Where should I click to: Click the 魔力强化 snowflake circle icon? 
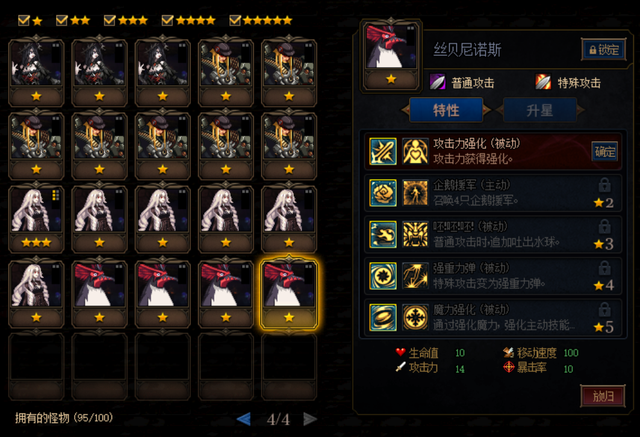point(416,317)
